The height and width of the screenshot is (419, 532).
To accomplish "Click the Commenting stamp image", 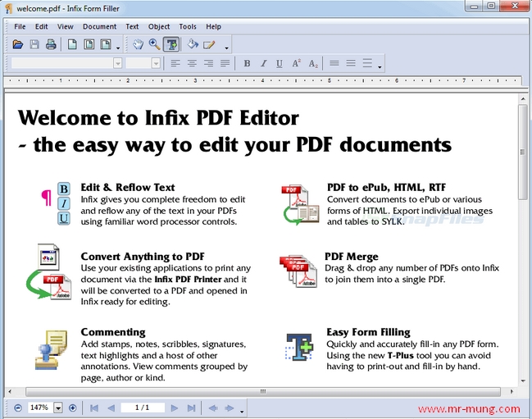I will [52, 350].
